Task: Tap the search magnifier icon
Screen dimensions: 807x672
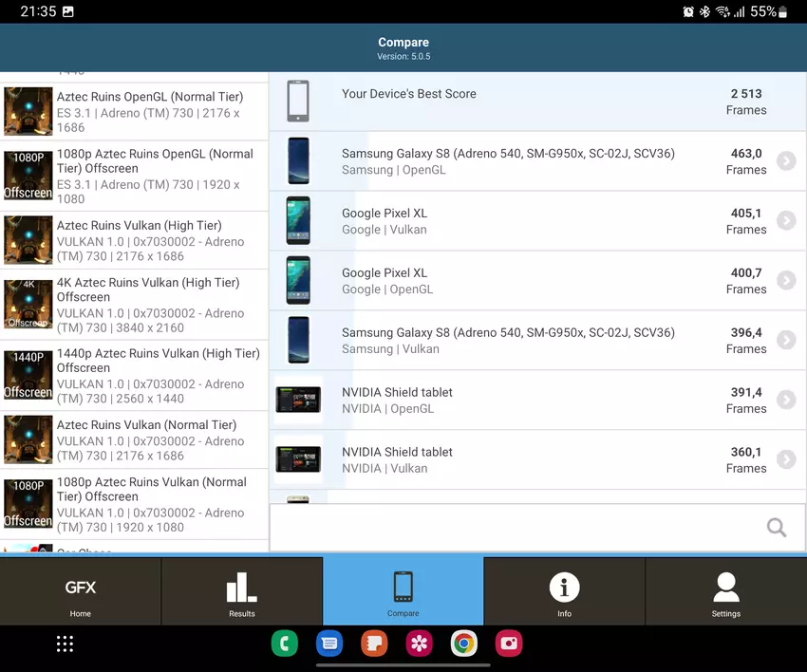Action: tap(777, 528)
